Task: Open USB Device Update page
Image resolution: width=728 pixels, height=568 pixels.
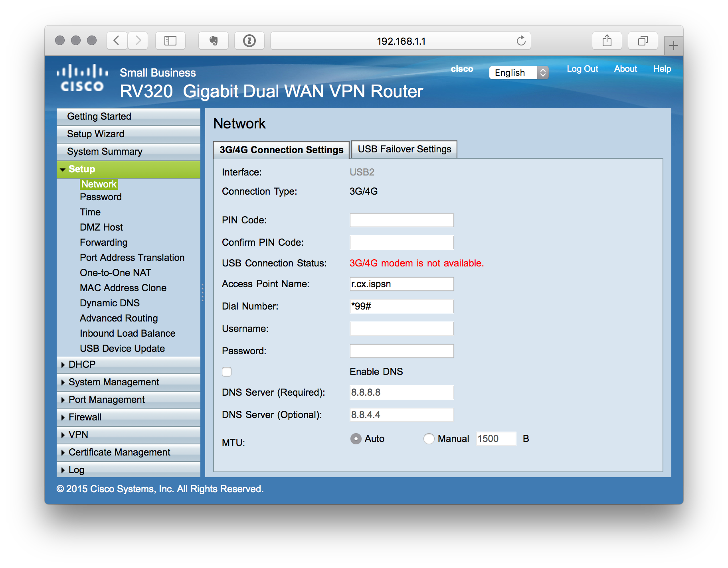Action: (x=122, y=349)
